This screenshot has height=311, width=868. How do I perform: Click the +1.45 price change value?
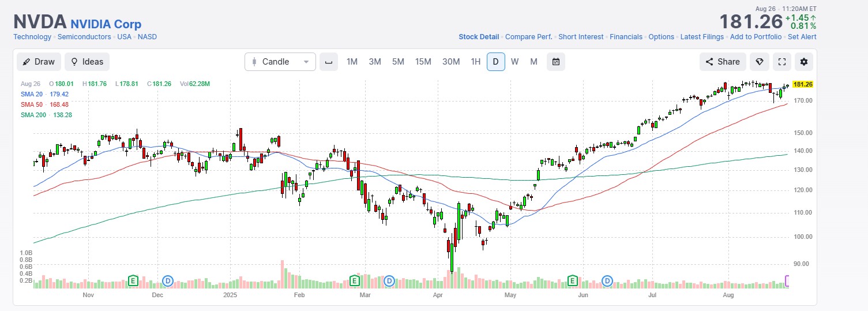pos(801,17)
